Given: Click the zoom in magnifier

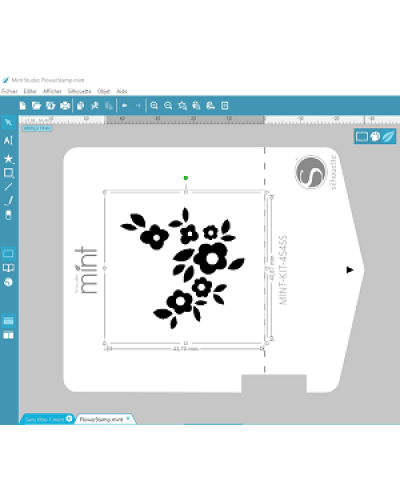Looking at the screenshot, I should tap(154, 106).
